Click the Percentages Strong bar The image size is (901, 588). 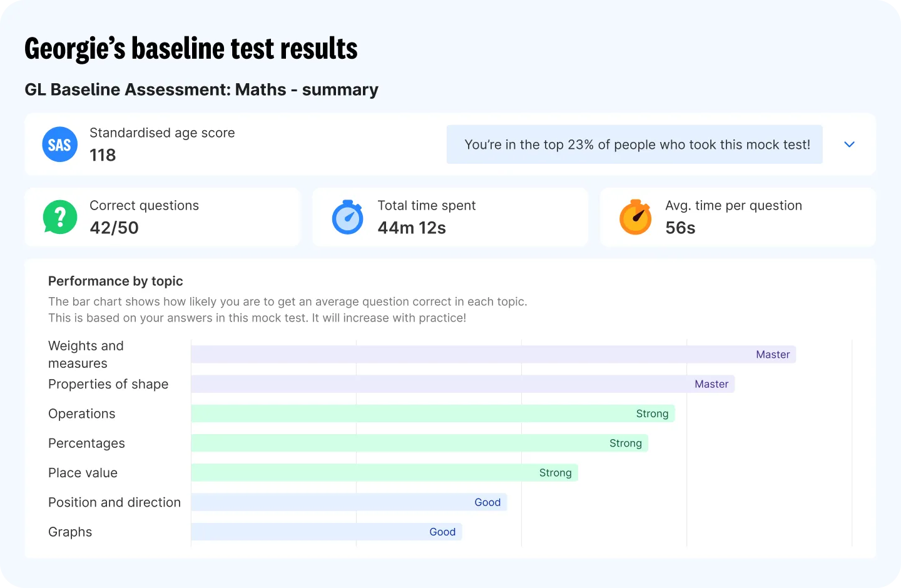[x=419, y=443]
